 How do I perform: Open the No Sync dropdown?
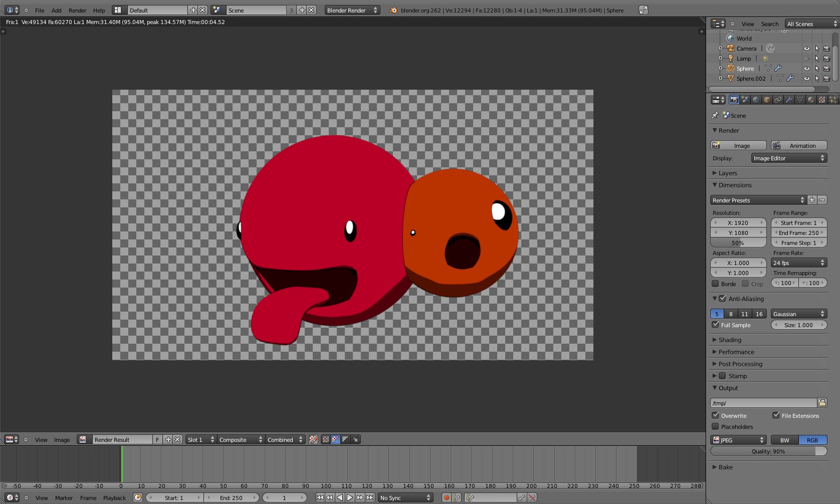[x=405, y=497]
